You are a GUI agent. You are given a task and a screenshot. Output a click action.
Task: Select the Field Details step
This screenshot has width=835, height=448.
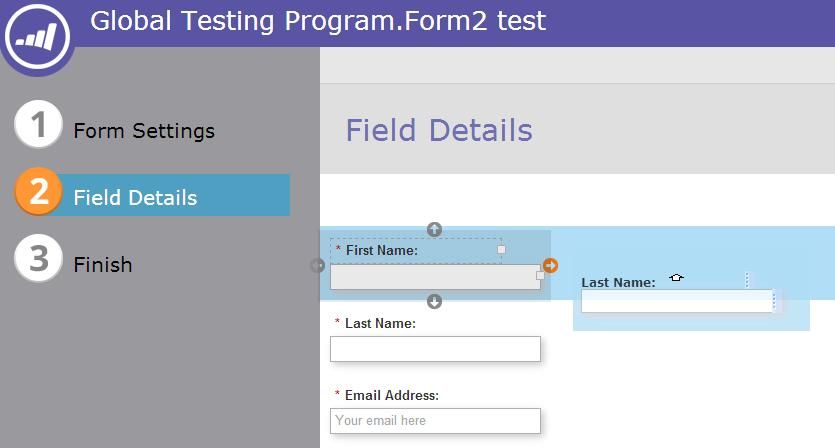[135, 197]
